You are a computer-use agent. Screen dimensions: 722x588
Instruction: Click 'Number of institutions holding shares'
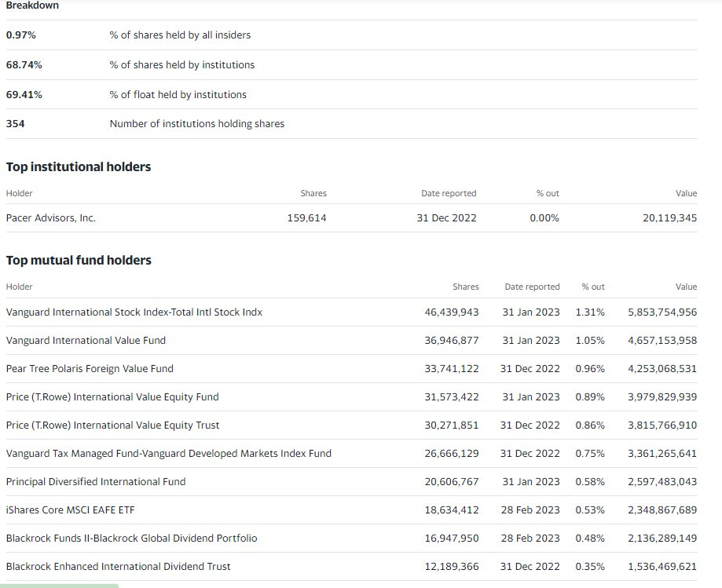[197, 124]
